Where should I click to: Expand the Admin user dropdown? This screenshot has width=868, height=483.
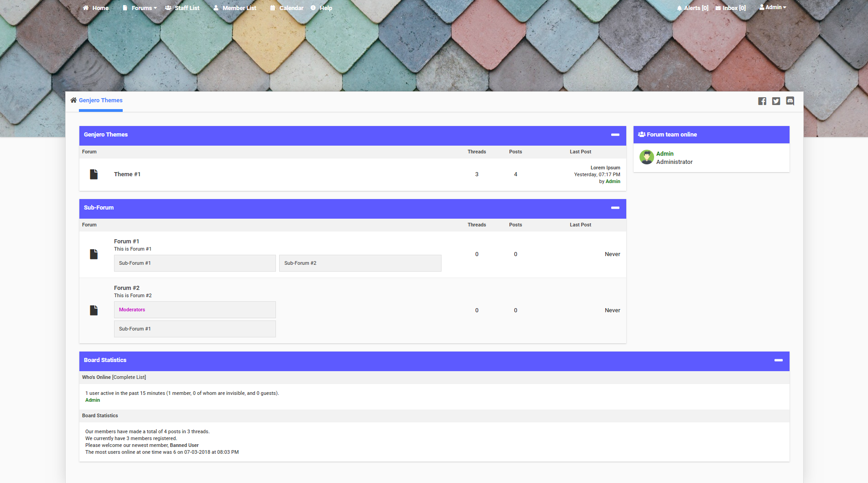click(773, 7)
